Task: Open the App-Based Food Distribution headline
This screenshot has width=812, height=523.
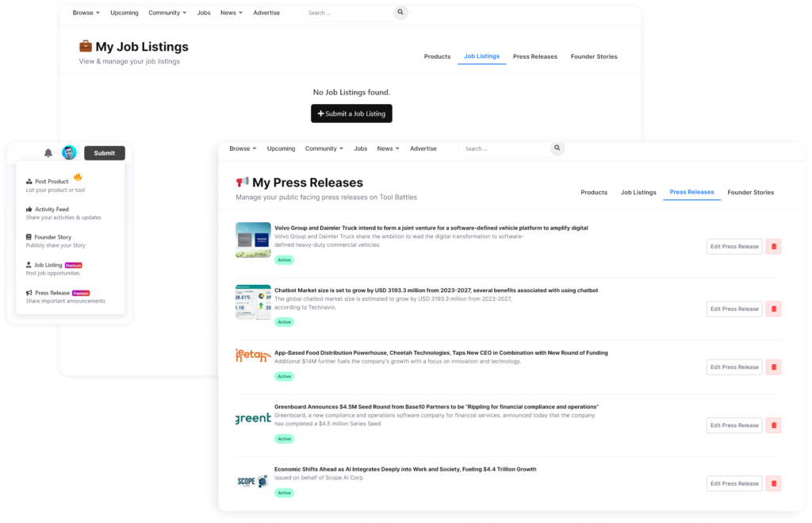Action: tap(441, 352)
